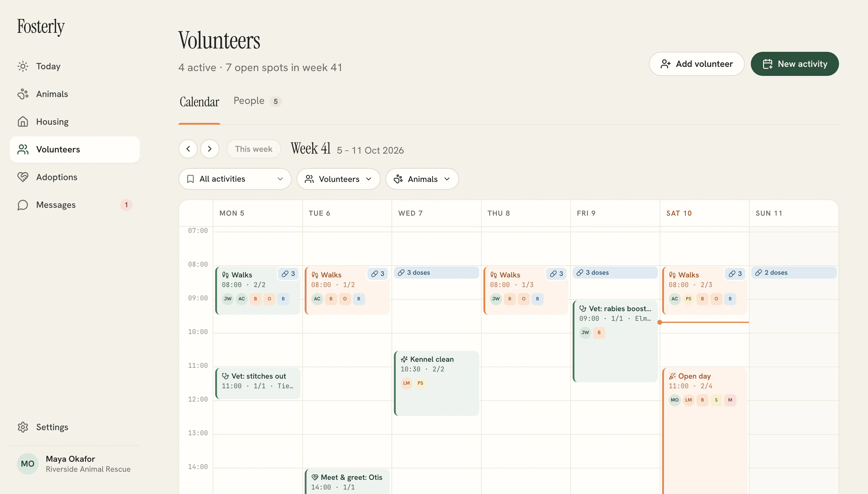This screenshot has width=868, height=494.
Task: Select the MON 5 column header
Action: click(258, 213)
